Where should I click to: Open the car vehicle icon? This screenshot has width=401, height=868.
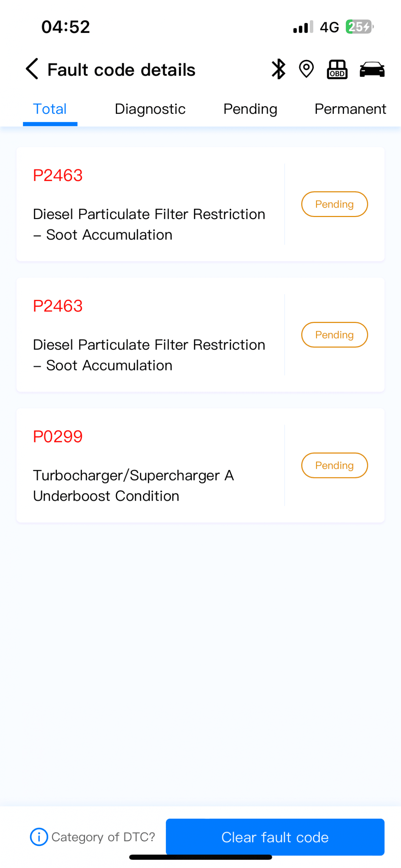[372, 69]
